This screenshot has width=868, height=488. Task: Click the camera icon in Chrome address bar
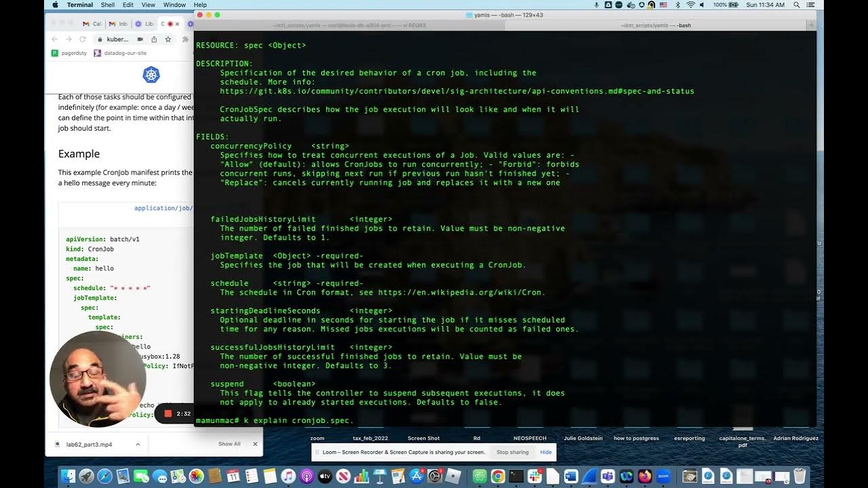(x=140, y=39)
